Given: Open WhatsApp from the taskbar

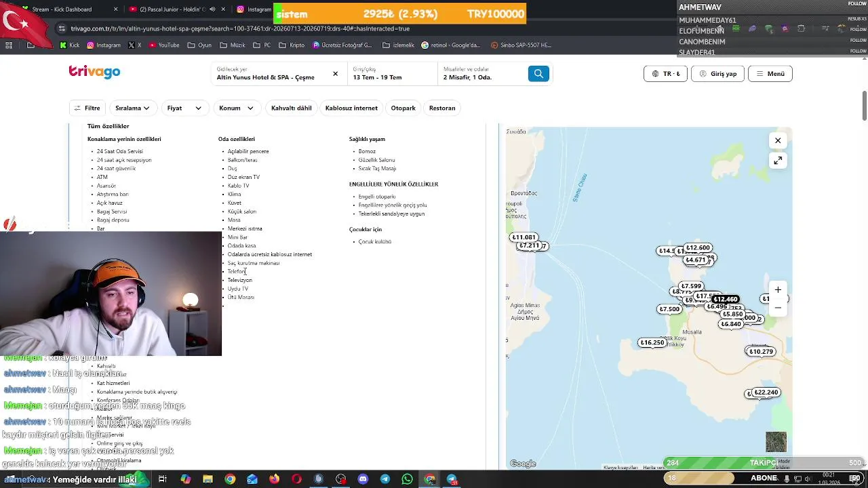Looking at the screenshot, I should click(407, 479).
